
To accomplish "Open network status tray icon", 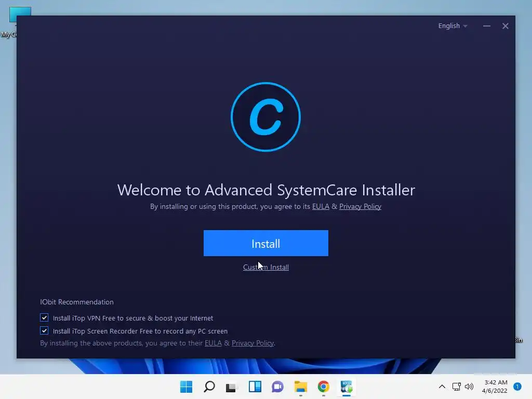I will coord(457,387).
